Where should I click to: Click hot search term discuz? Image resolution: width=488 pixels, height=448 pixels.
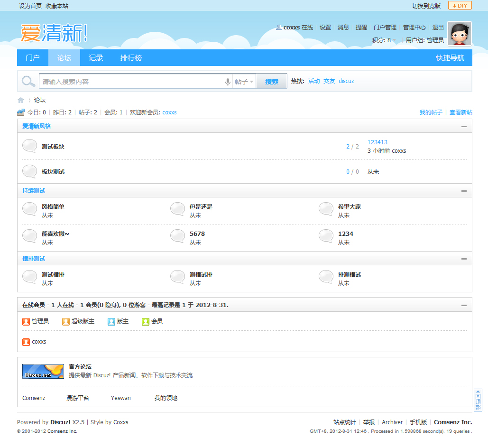(346, 81)
